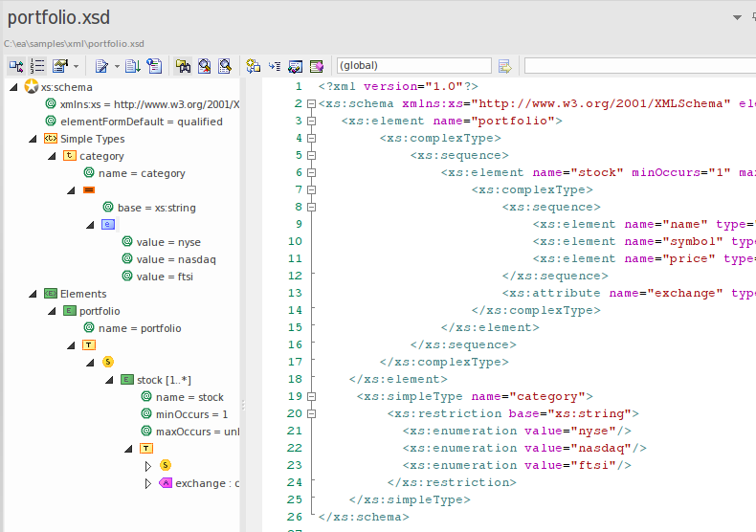Screen dimensions: 756x532
Task: Click the star icon beside xs:schema
Action: click(x=31, y=87)
